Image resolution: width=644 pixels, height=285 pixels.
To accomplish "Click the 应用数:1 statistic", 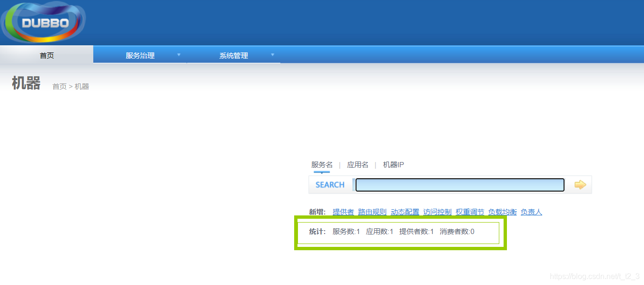I will 379,232.
